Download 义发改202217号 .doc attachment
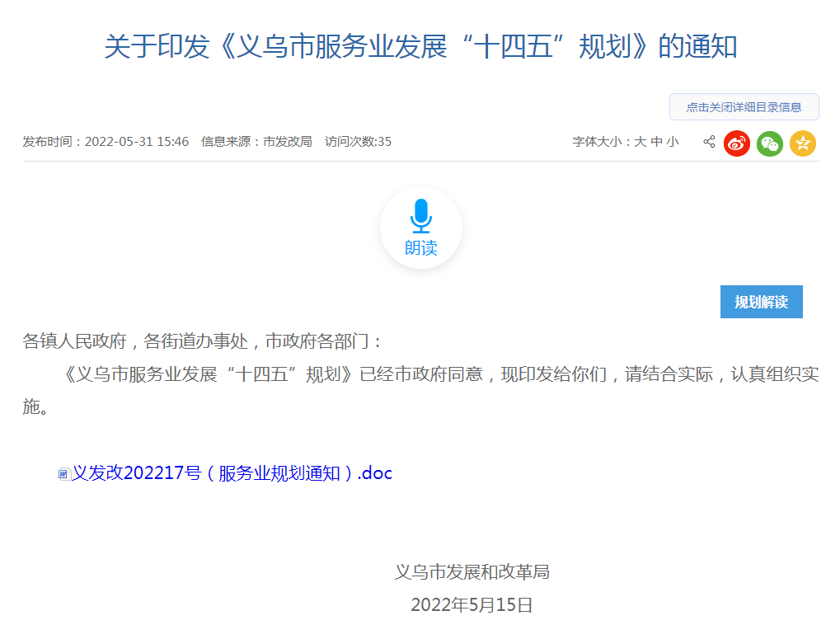The image size is (840, 625). pyautogui.click(x=232, y=473)
